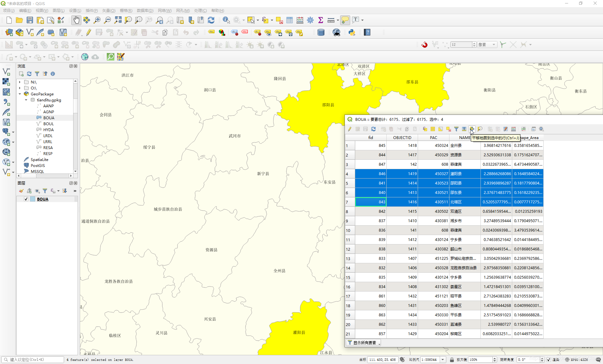Viewport: 603px width, 364px height.
Task: Click the statistical summary sigma icon
Action: pos(320,20)
